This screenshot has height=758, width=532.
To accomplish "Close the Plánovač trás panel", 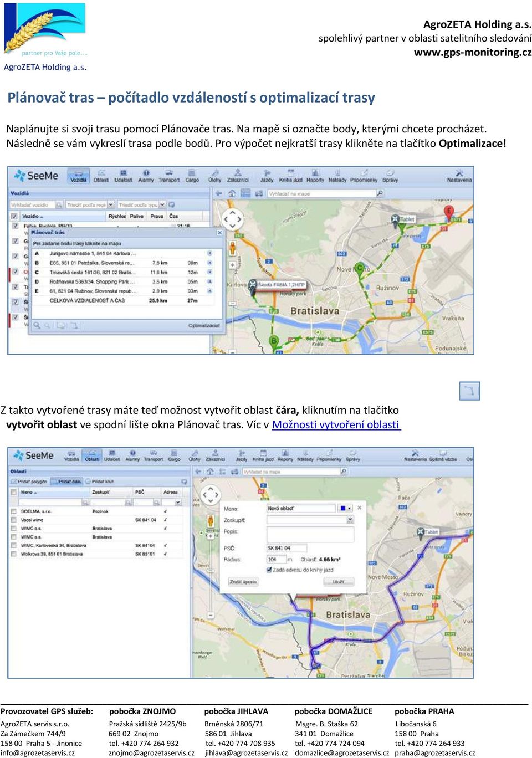I will pos(219,233).
